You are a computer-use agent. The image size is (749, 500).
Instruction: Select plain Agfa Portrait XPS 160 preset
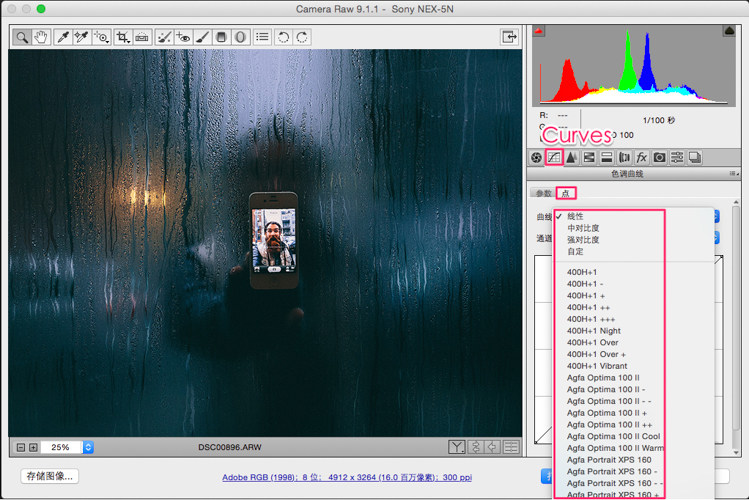tap(609, 460)
